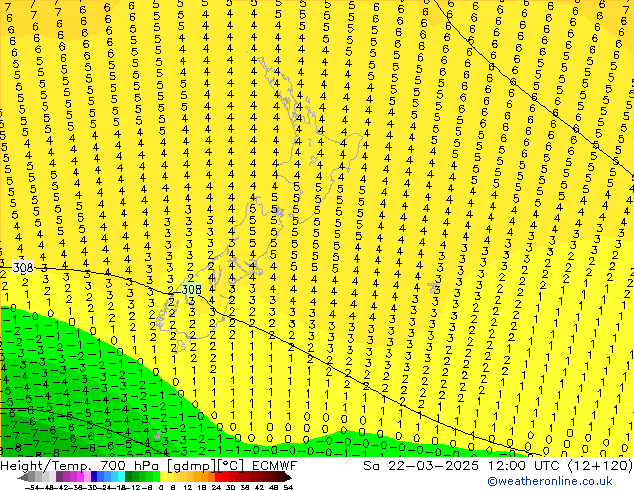Open the weatheronline.co.uk credit link
634x490 pixels.
549,481
